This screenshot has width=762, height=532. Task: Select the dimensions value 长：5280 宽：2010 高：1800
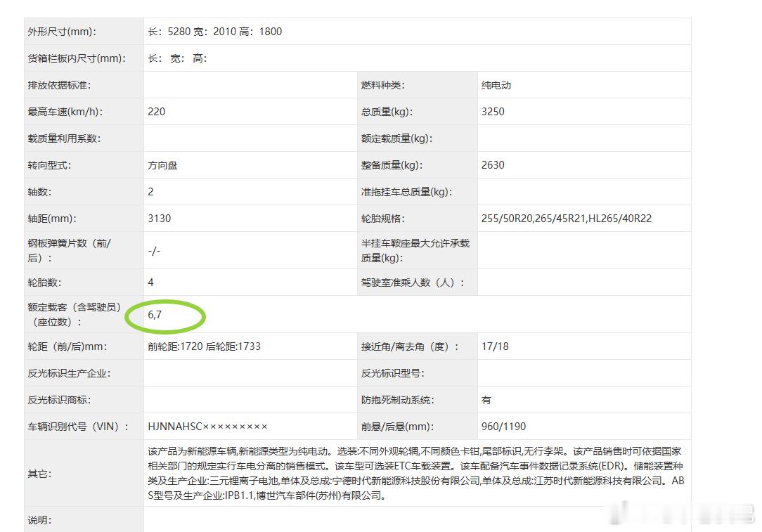point(215,32)
